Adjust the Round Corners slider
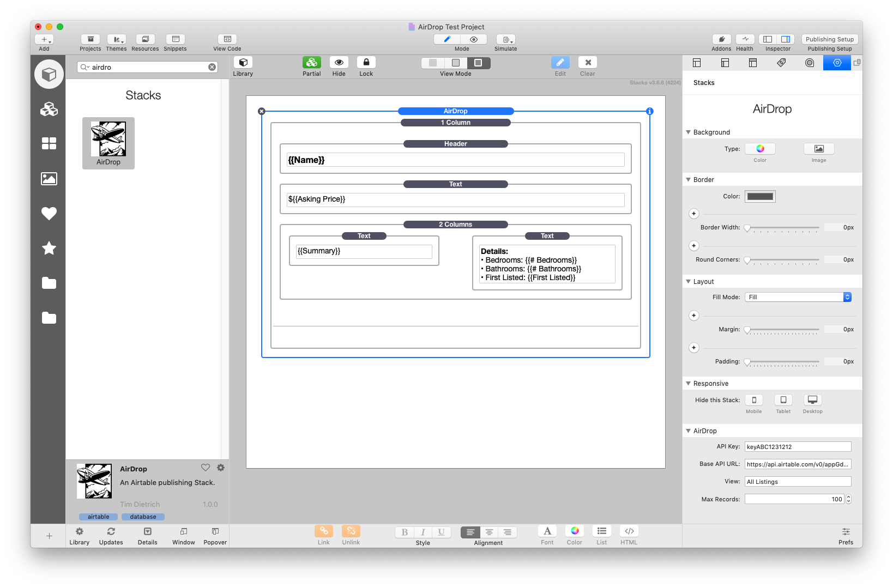Viewport: 893px width, 588px height. 783,260
